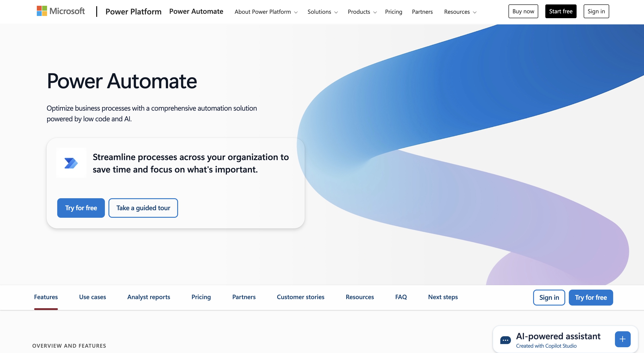The width and height of the screenshot is (644, 353).
Task: Click the Start free button
Action: coord(561,11)
